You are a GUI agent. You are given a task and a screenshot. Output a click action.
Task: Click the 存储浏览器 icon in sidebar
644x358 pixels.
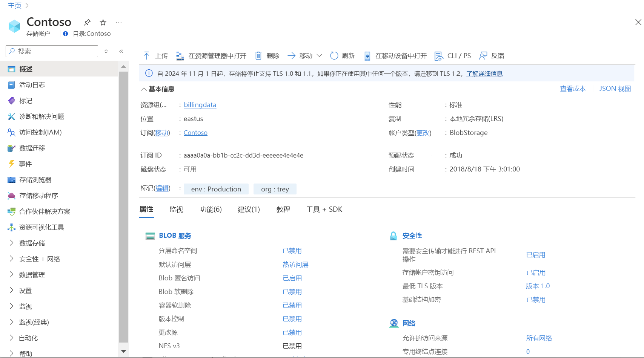click(12, 180)
